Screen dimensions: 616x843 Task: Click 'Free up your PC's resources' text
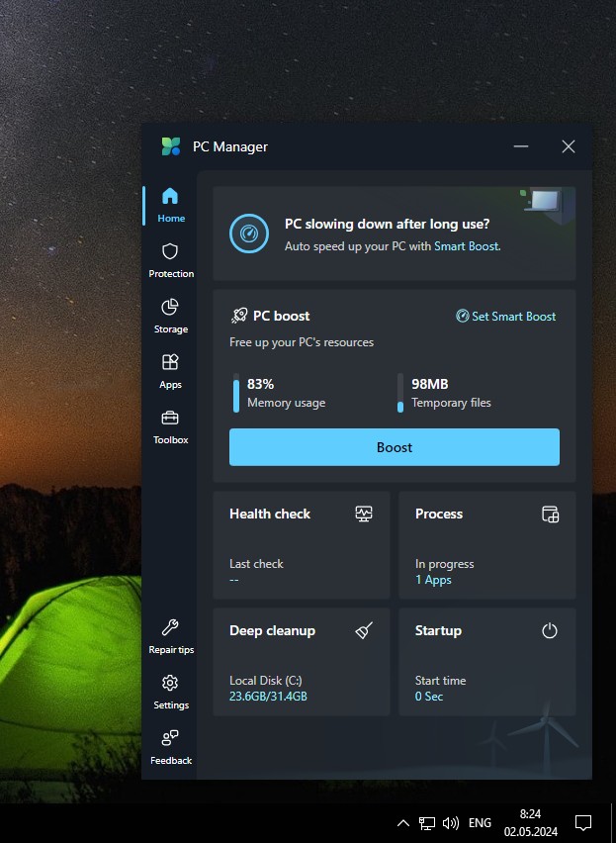pos(302,342)
